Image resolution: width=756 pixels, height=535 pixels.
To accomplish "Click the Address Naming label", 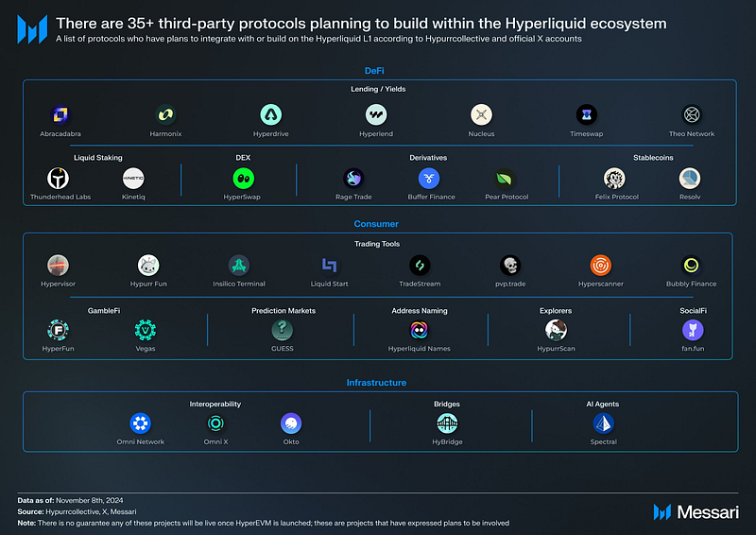I will tap(420, 311).
